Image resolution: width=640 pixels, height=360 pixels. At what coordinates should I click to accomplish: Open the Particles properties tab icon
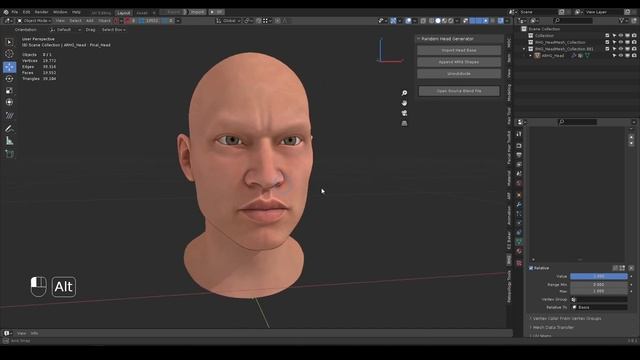[x=519, y=213]
